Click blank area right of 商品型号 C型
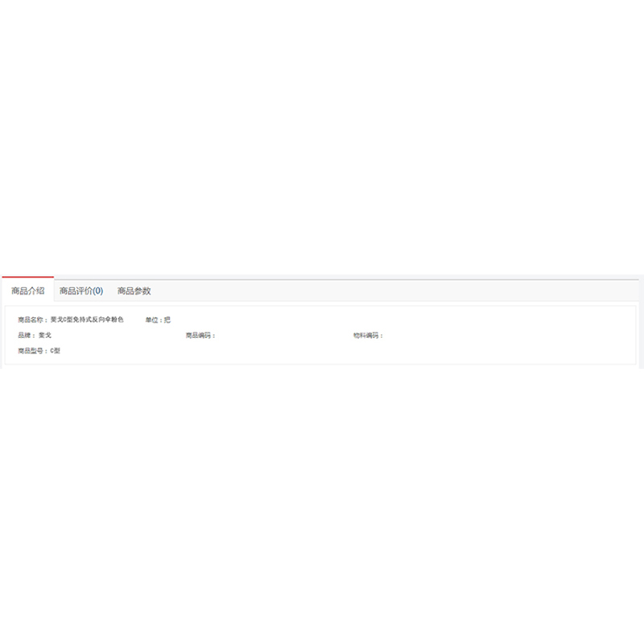Viewport: 644px width, 644px height. click(x=242, y=351)
